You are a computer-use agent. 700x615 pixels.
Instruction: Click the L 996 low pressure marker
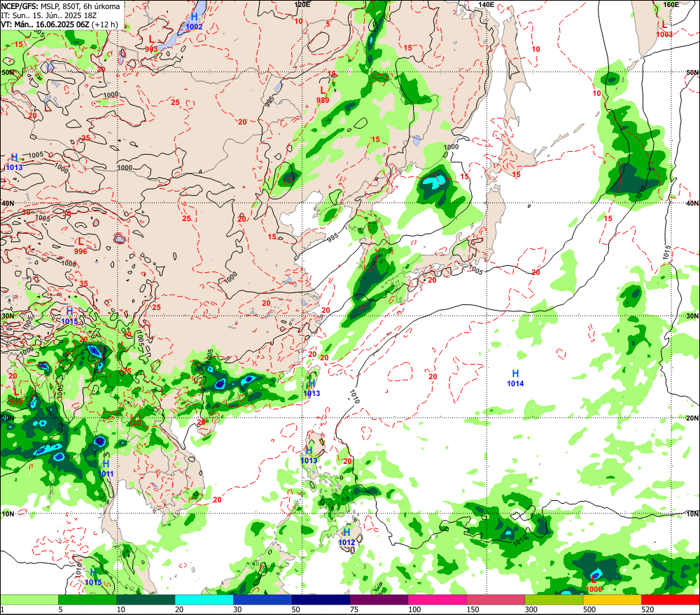80,246
